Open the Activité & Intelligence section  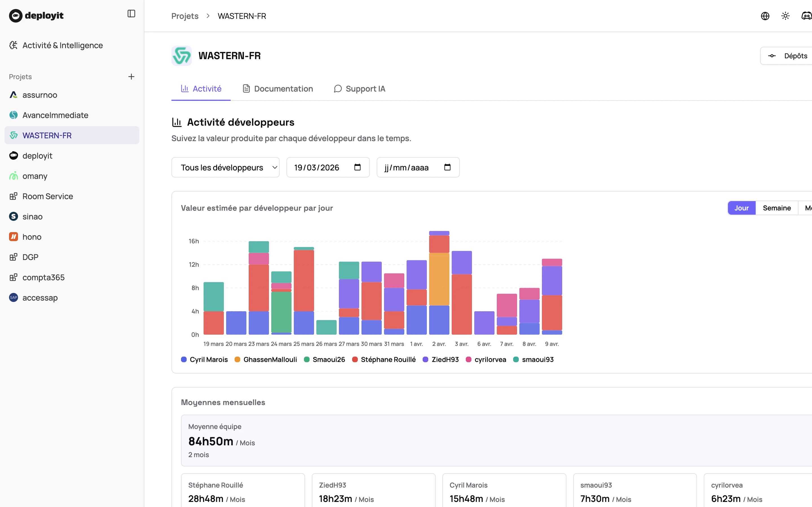[62, 45]
